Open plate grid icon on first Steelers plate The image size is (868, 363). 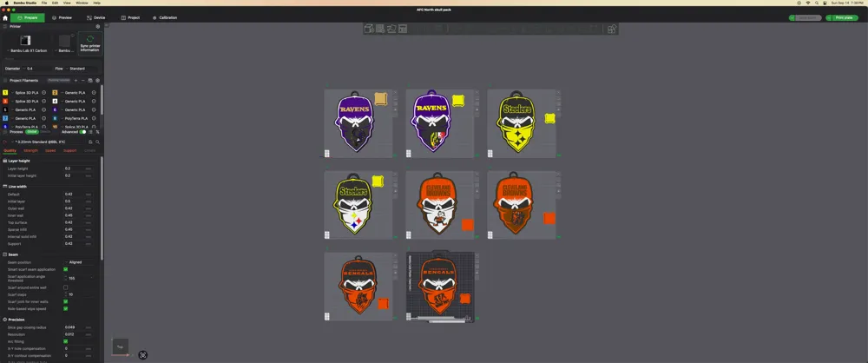click(490, 154)
